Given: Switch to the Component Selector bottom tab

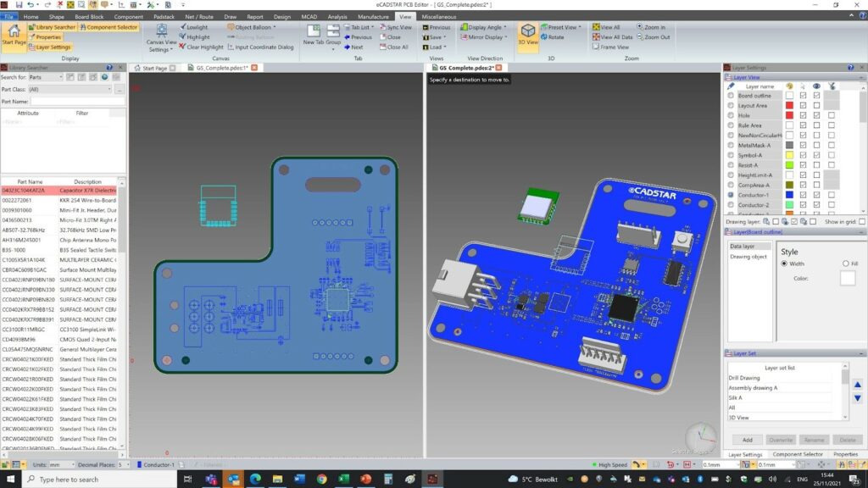Looking at the screenshot, I should pyautogui.click(x=797, y=454).
